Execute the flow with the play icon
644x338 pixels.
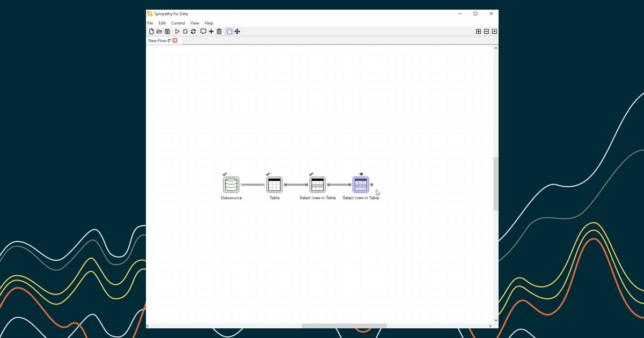coord(177,32)
